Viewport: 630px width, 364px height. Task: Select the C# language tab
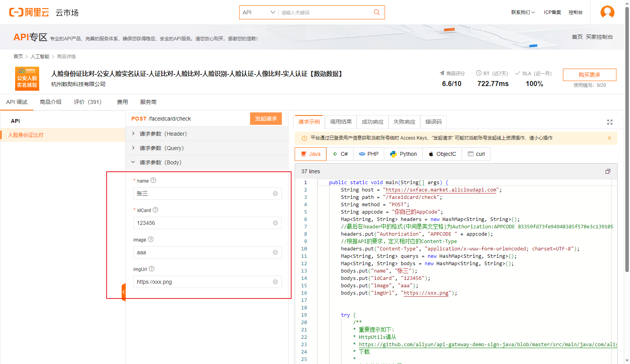[x=340, y=154]
